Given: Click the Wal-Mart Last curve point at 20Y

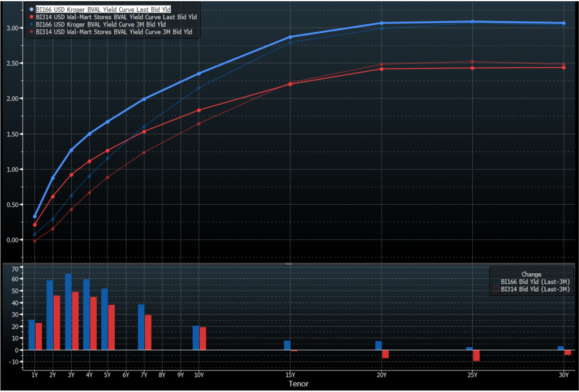Looking at the screenshot, I should tap(381, 69).
